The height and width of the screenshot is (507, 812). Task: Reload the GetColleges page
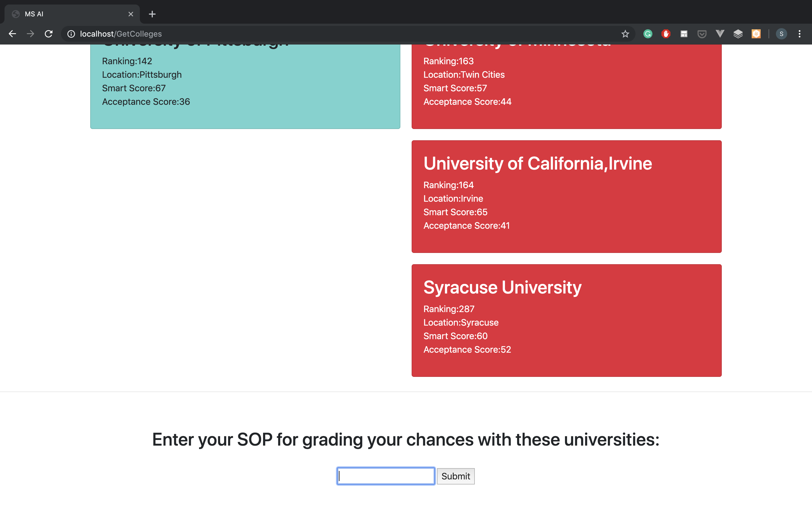[49, 34]
